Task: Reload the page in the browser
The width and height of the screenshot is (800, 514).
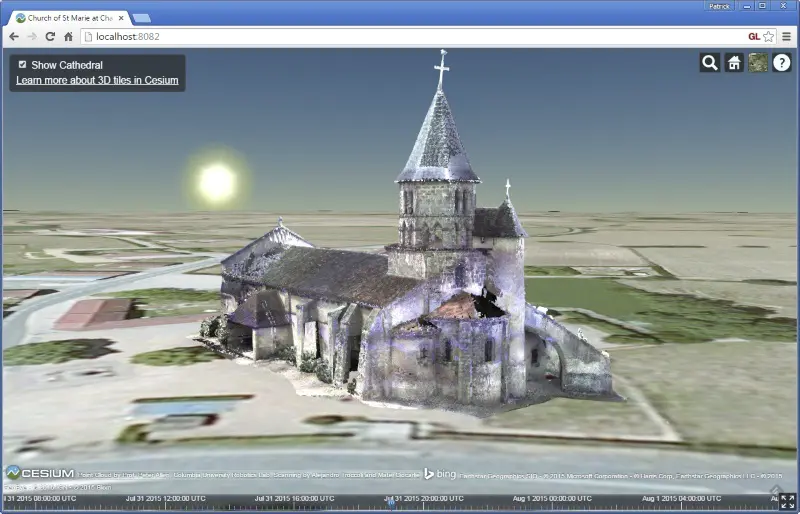Action: point(49,36)
